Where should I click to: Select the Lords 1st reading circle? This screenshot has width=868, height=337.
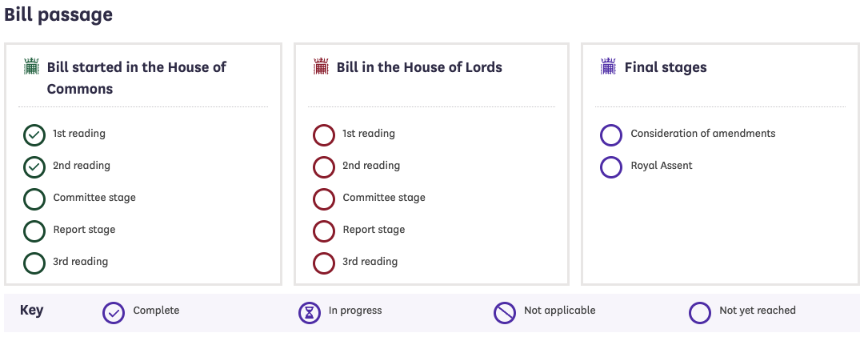324,135
